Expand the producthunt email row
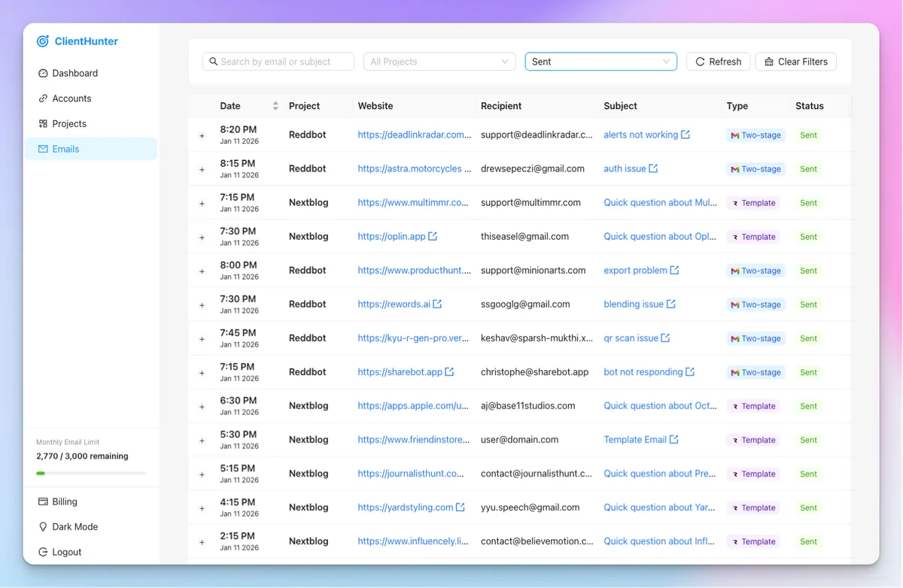 click(202, 271)
